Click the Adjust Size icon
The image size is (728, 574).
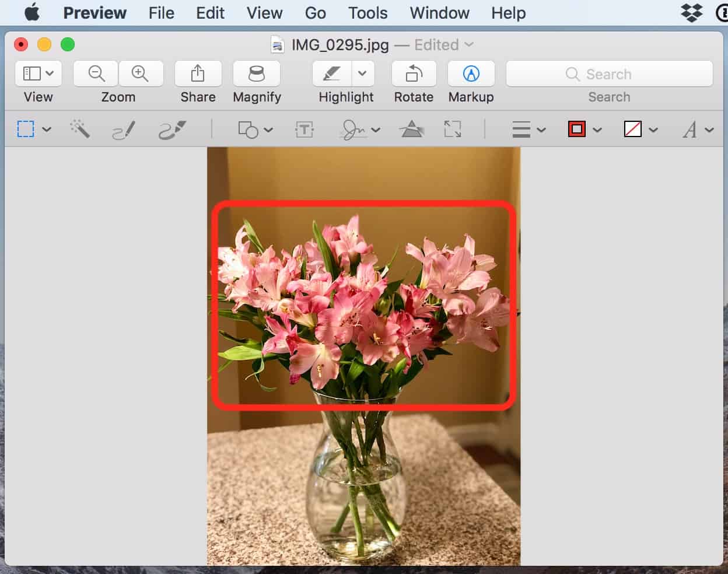click(453, 129)
